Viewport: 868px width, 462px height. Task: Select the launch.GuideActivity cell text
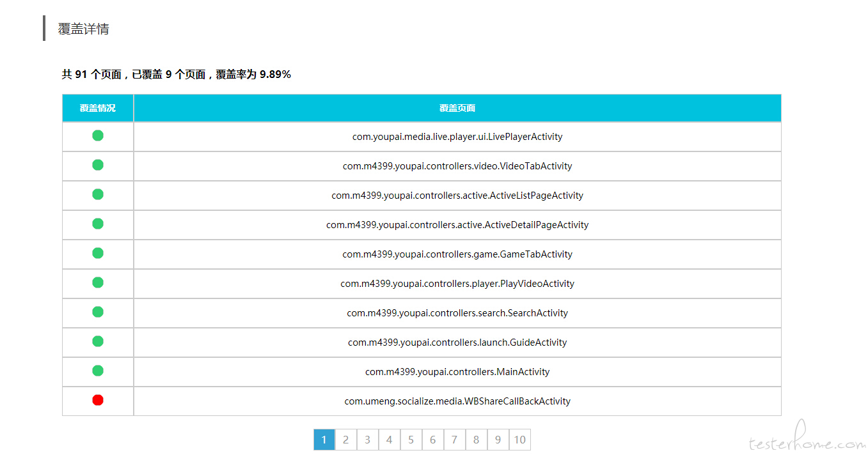pos(457,343)
